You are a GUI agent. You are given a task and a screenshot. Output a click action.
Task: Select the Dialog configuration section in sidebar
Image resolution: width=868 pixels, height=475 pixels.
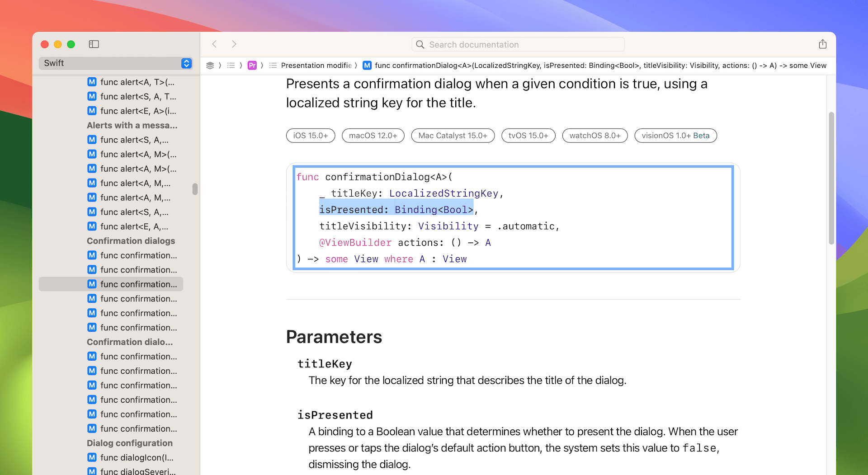pyautogui.click(x=130, y=443)
